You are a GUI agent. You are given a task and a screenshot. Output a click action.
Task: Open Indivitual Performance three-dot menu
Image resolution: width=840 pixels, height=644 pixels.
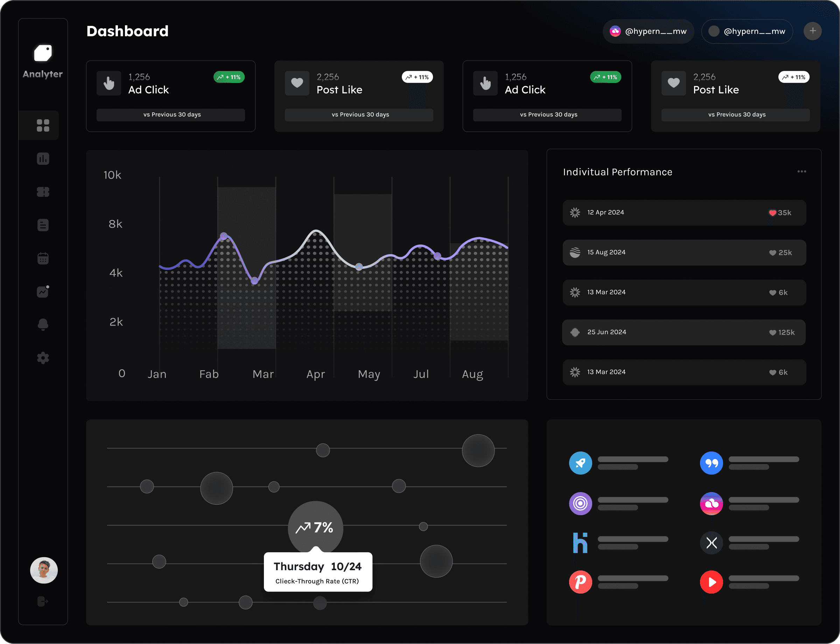[801, 171]
